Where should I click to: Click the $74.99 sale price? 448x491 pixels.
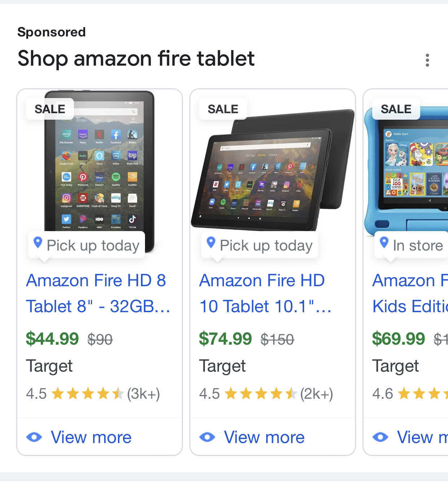pyautogui.click(x=225, y=339)
